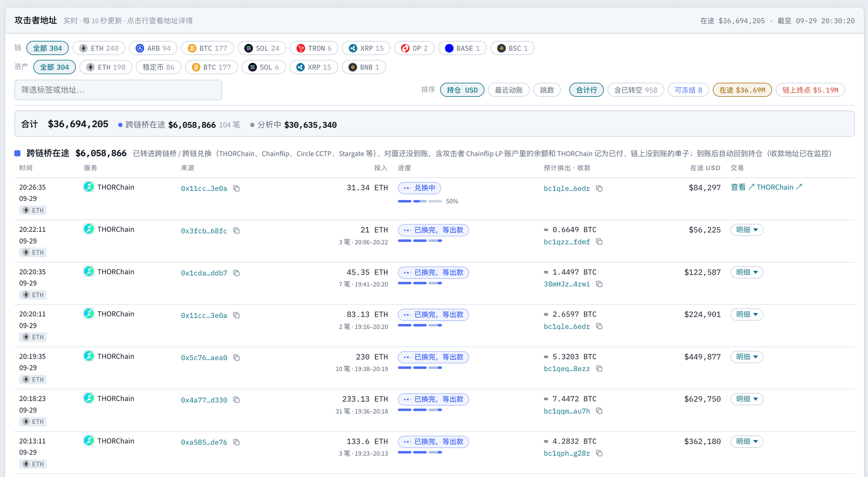Filter chain by SOL 24
868x477 pixels.
coord(262,48)
